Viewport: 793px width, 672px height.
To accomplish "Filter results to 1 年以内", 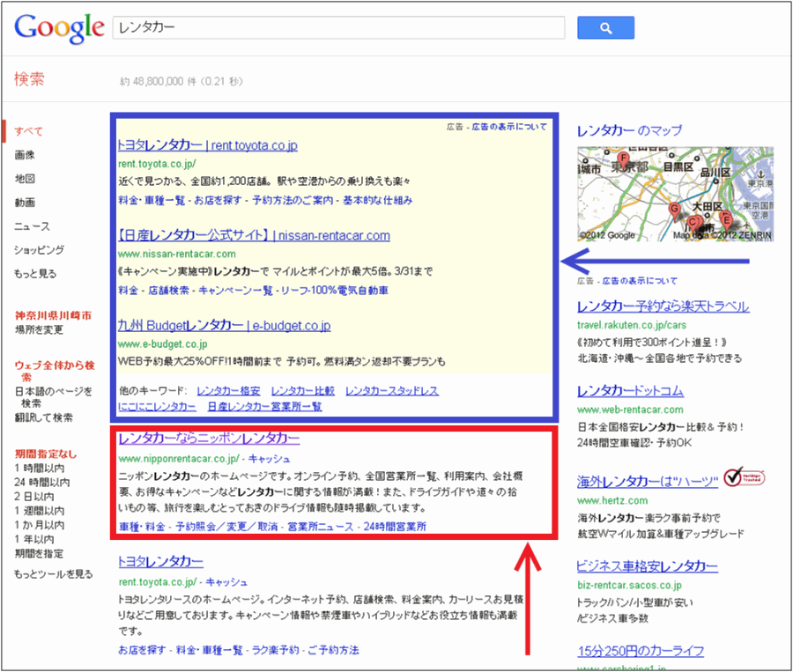I will click(34, 539).
